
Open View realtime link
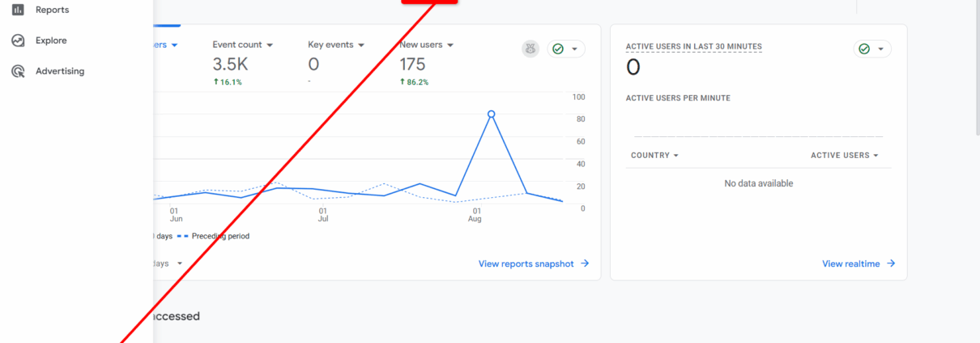859,264
